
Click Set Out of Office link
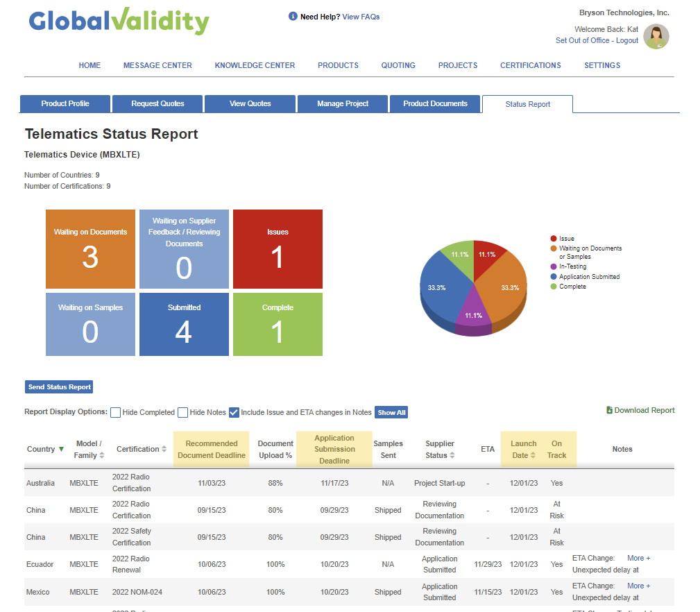pos(582,40)
